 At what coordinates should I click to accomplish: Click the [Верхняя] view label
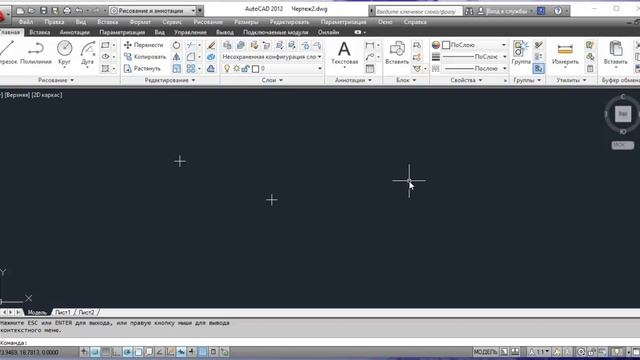[x=17, y=95]
